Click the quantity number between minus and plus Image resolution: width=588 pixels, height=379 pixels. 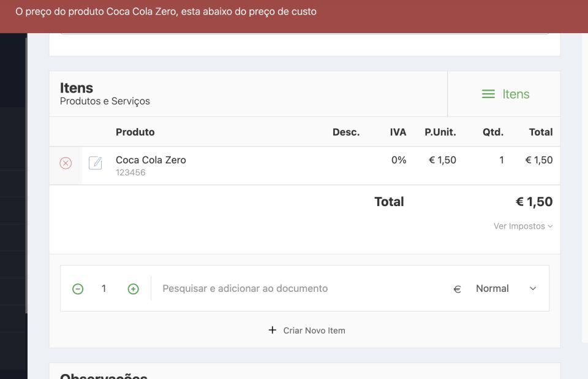[x=104, y=289]
